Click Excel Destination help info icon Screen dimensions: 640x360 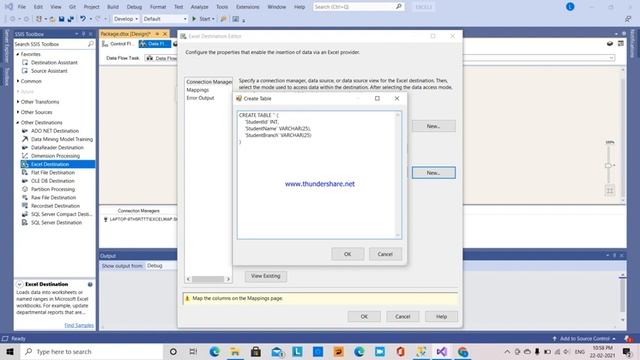[90, 284]
